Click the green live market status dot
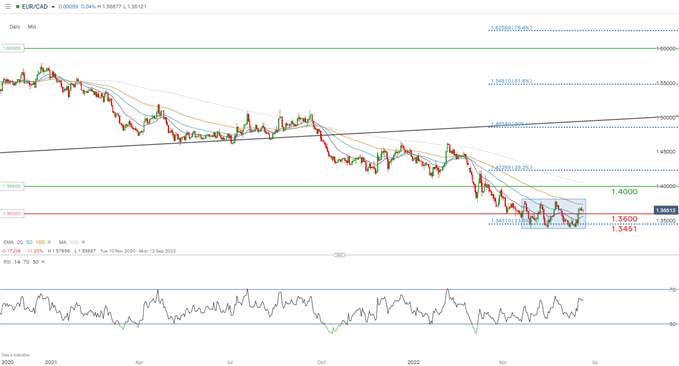This screenshot has width=679, height=366. point(17,7)
